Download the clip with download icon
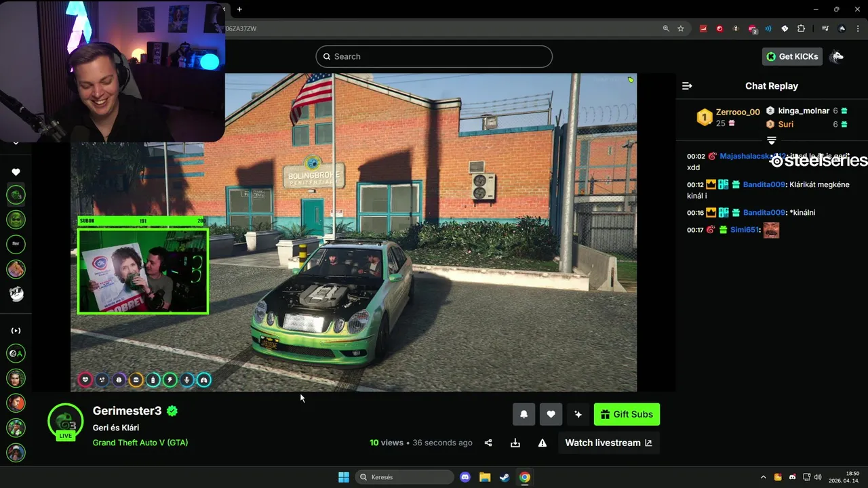Screen dimensions: 868x488 [x=515, y=443]
